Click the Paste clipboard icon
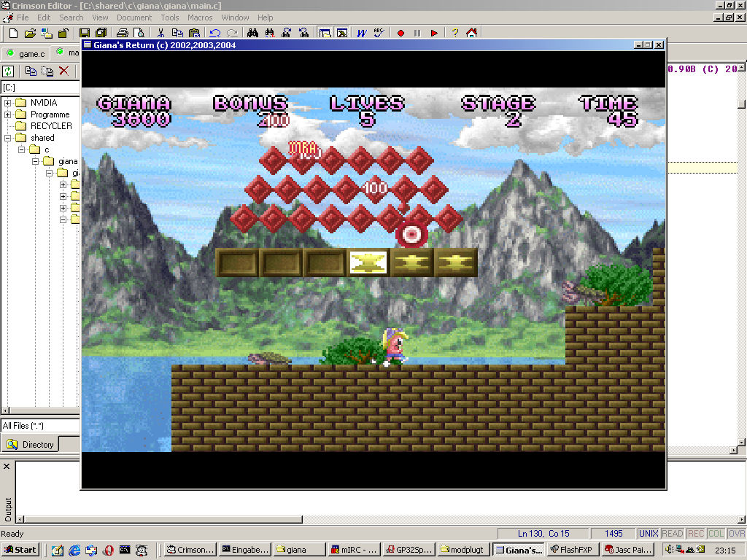Viewport: 747px width, 560px height. pyautogui.click(x=194, y=33)
